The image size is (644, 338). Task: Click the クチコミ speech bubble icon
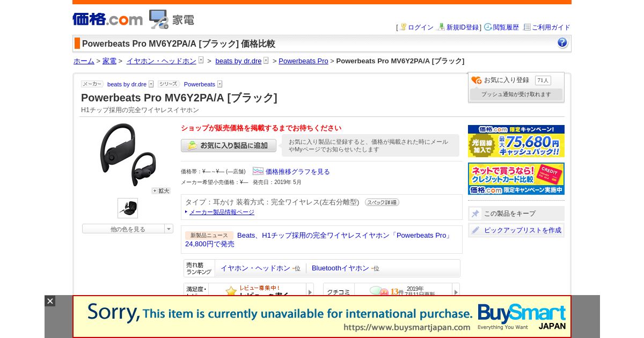pyautogui.click(x=379, y=291)
